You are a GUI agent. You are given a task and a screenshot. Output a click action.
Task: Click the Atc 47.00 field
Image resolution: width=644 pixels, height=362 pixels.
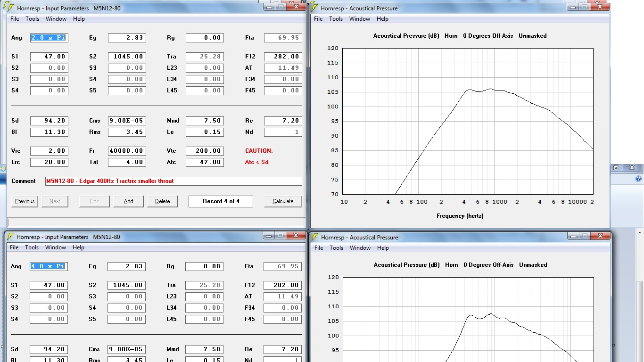pyautogui.click(x=205, y=162)
